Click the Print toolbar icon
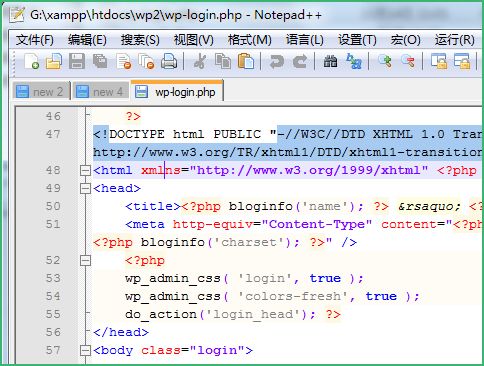The image size is (484, 366). pos(169,61)
